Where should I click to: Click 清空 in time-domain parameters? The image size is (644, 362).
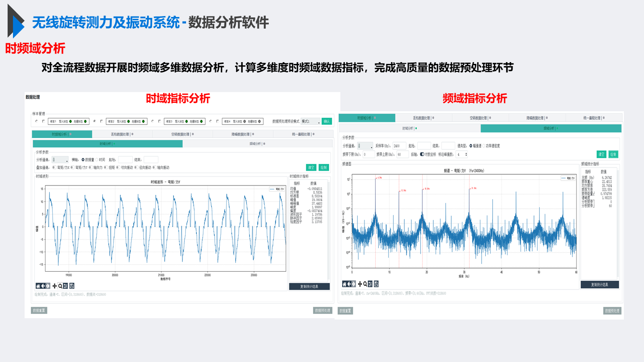(x=311, y=168)
